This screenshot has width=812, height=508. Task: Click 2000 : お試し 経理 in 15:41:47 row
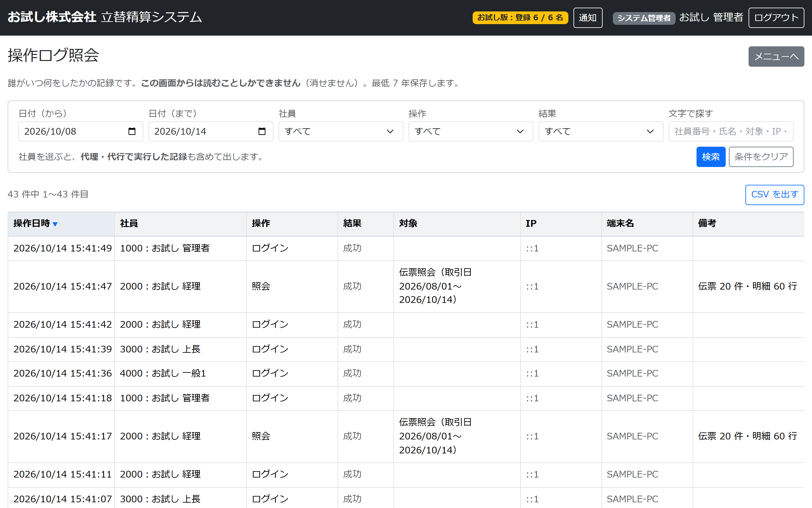[x=160, y=286]
